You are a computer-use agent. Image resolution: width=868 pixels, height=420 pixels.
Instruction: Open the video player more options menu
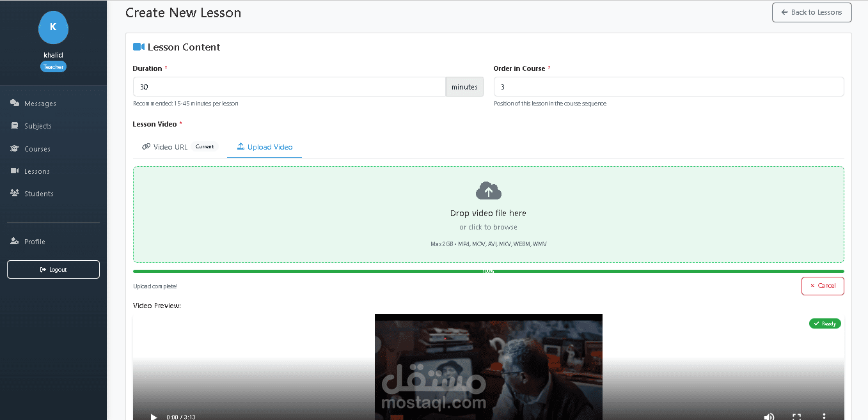point(825,417)
